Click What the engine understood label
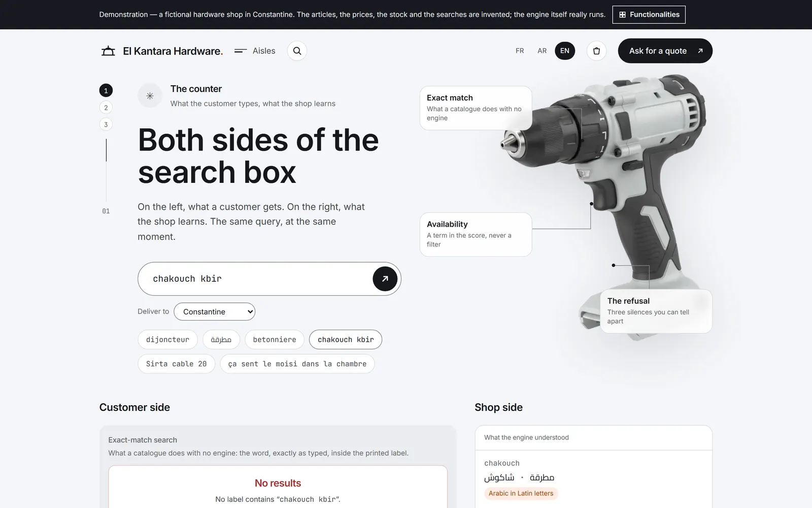The width and height of the screenshot is (812, 508). [526, 437]
